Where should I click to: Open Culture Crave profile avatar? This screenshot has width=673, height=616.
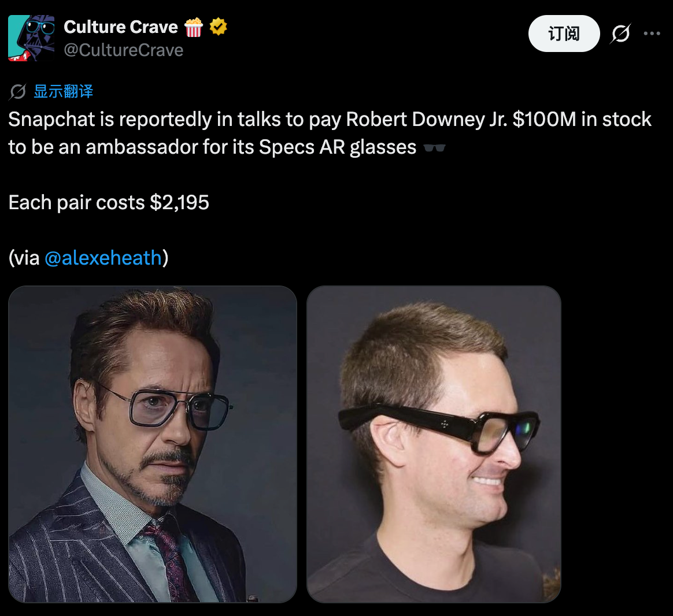[31, 38]
